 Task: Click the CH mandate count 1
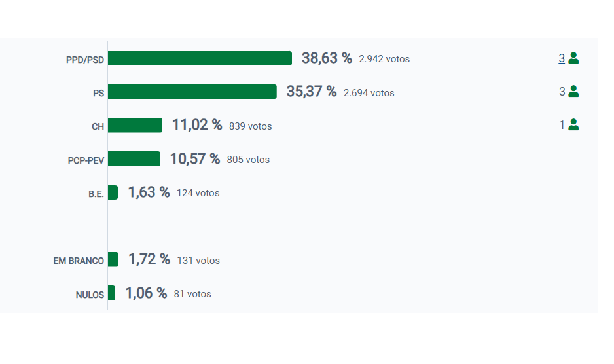[562, 125]
